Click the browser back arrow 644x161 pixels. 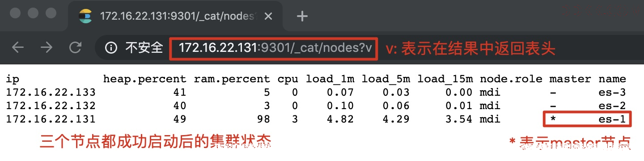tap(18, 47)
